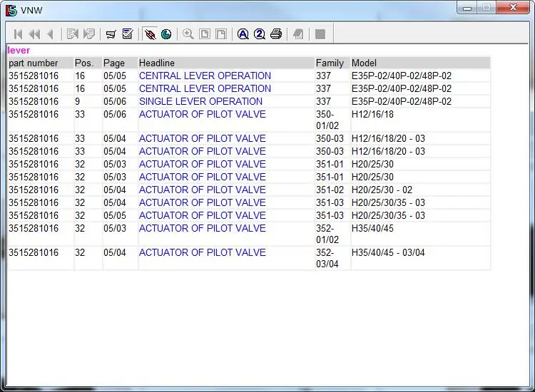Click the first page-layout view icon
Image resolution: width=535 pixels, height=392 pixels.
(205, 34)
